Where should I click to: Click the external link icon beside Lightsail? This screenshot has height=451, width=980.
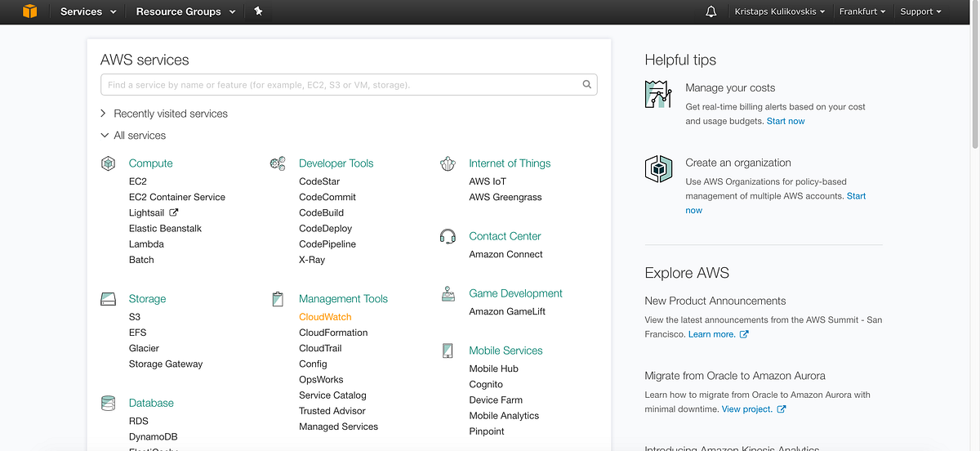(x=173, y=212)
